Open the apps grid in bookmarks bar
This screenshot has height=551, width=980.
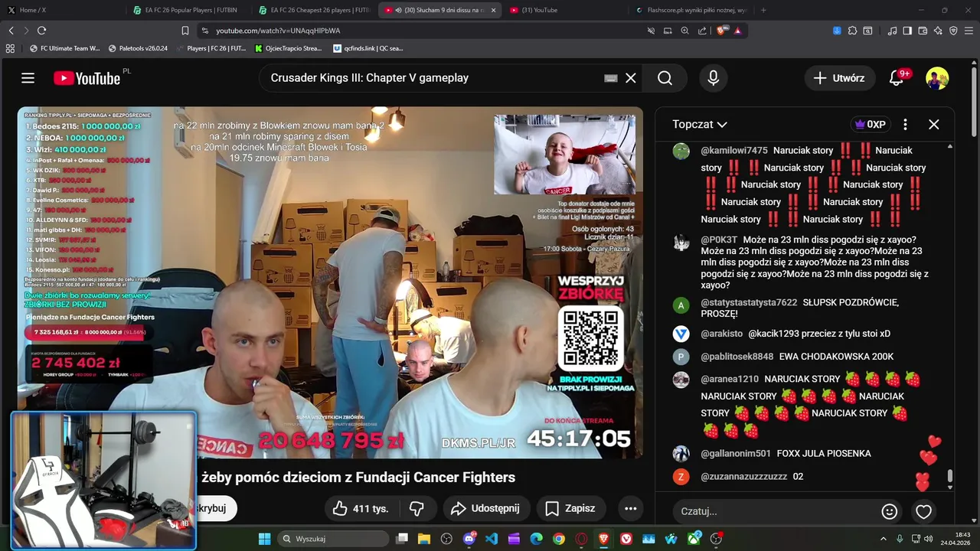point(10,48)
